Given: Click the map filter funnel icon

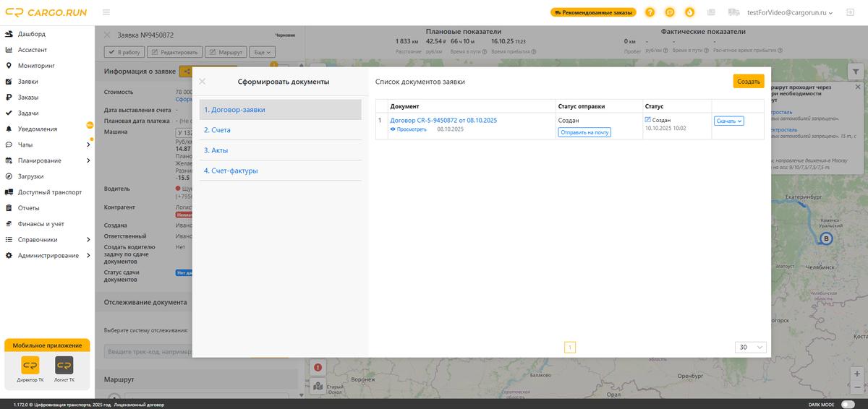Looking at the screenshot, I should pyautogui.click(x=856, y=72).
